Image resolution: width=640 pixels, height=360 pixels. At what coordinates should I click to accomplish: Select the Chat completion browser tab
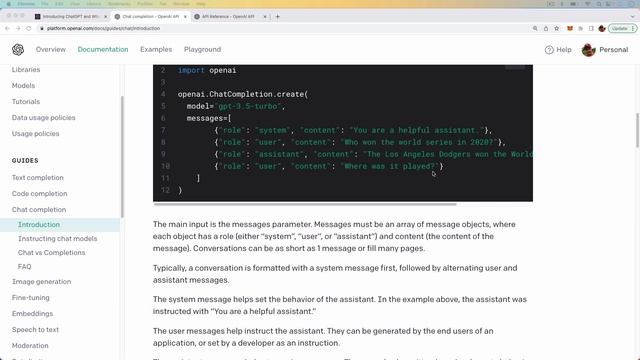pyautogui.click(x=150, y=17)
